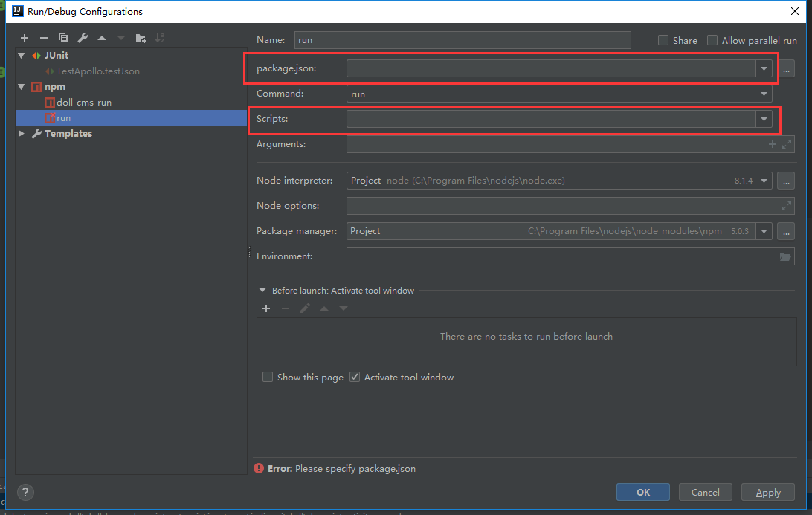Image resolution: width=812 pixels, height=515 pixels.
Task: Browse Package manager with ellipsis button
Action: tap(786, 231)
